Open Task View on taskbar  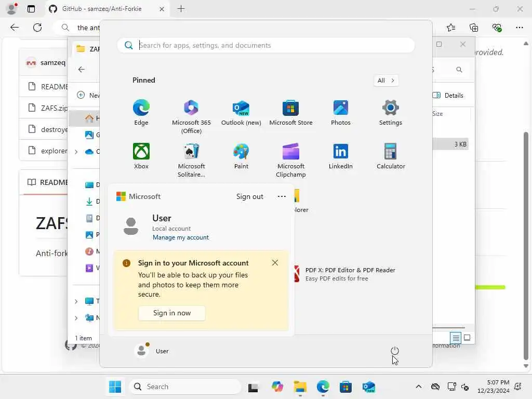(253, 387)
